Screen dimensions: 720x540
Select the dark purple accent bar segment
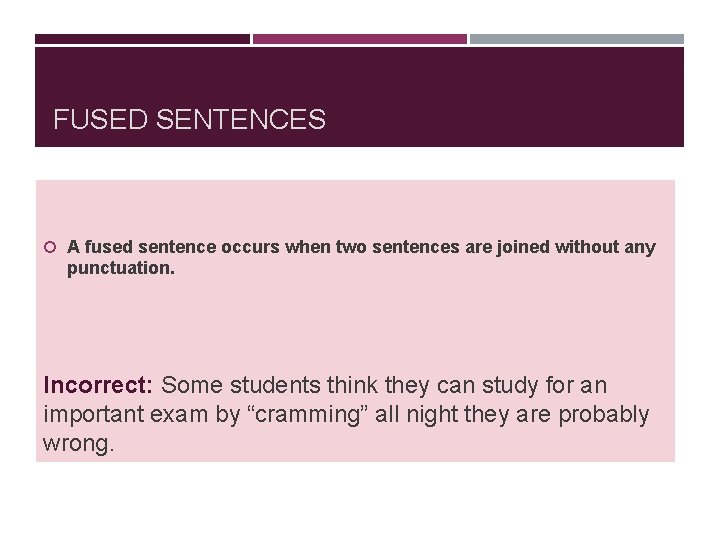click(x=142, y=39)
